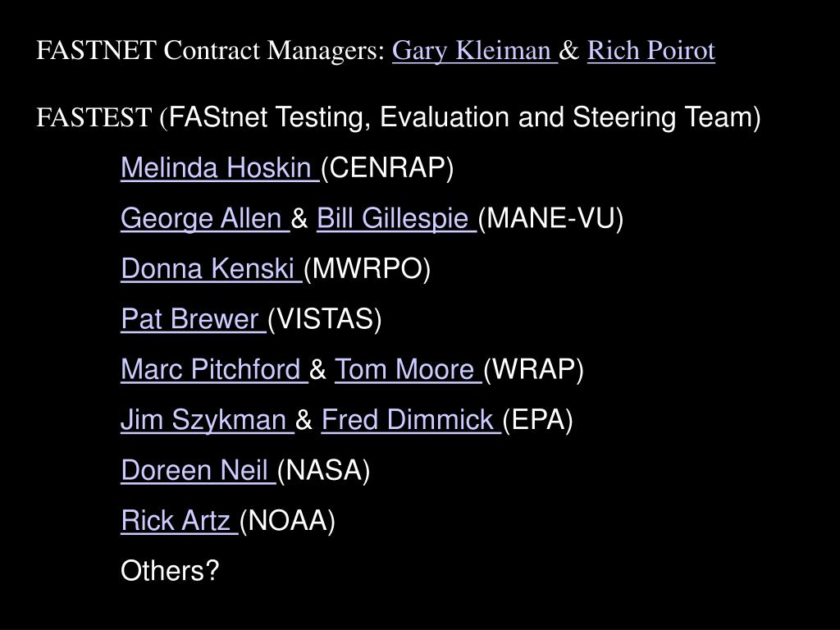Click the FASTEST team heading text
Image resolution: width=840 pixels, height=630 pixels.
point(398,117)
